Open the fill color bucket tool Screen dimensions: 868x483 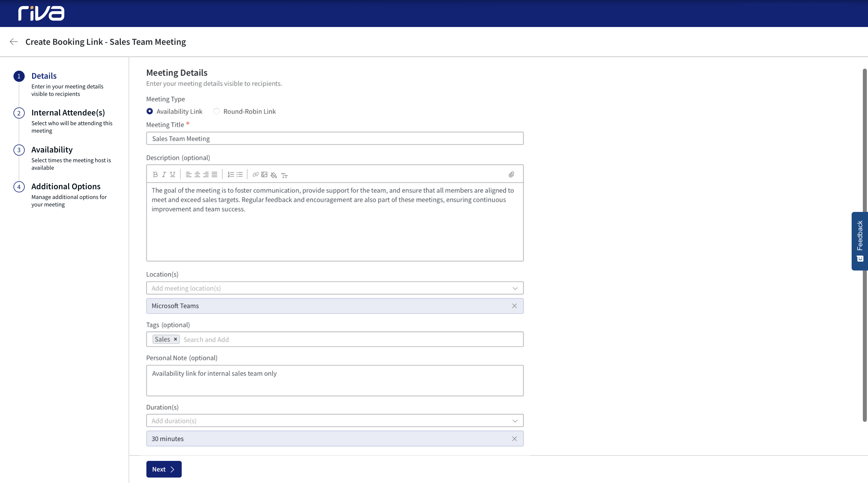(x=274, y=175)
